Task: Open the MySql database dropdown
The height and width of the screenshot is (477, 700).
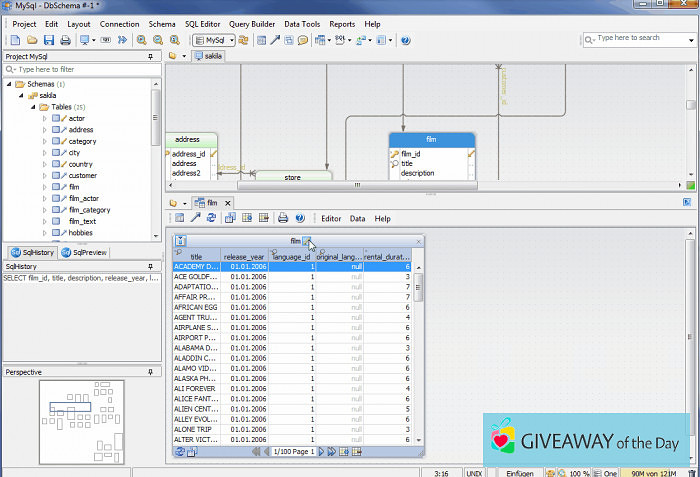Action: [x=213, y=41]
